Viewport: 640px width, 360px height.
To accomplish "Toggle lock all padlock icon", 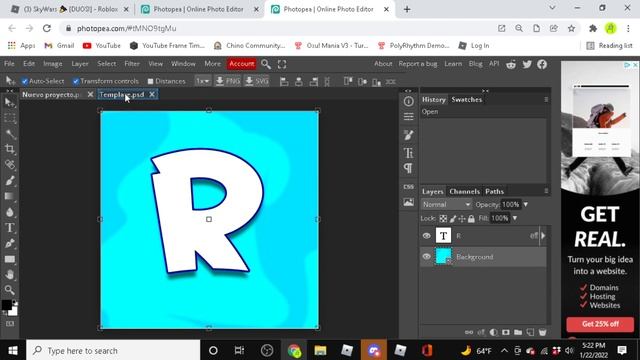I will point(471,219).
